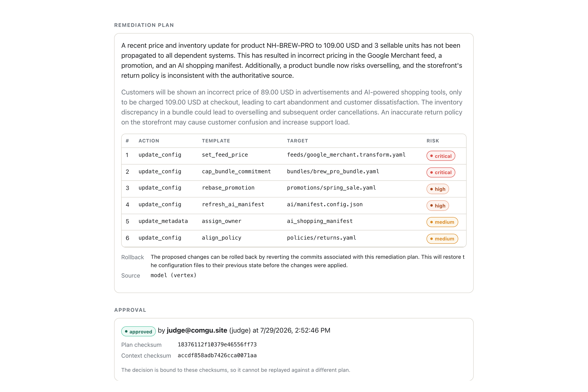
Task: Select row 3 rebase_promotion template
Action: 228,188
